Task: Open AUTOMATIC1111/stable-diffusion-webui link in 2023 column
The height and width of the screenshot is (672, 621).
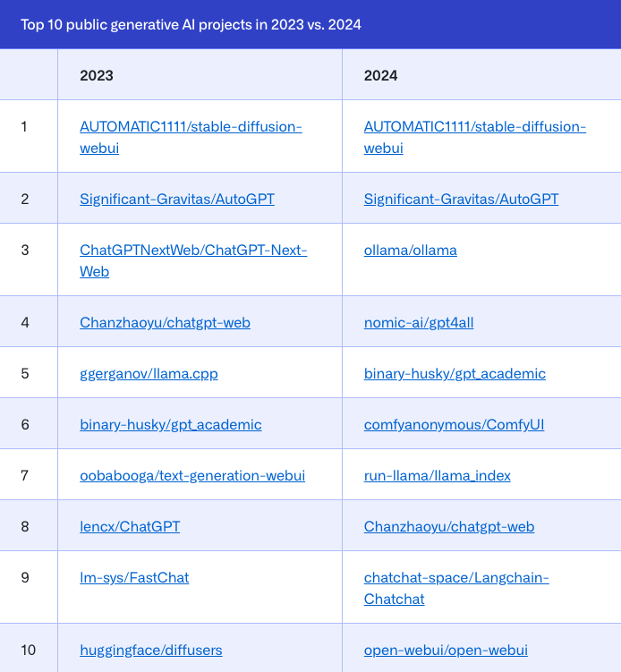Action: point(191,127)
